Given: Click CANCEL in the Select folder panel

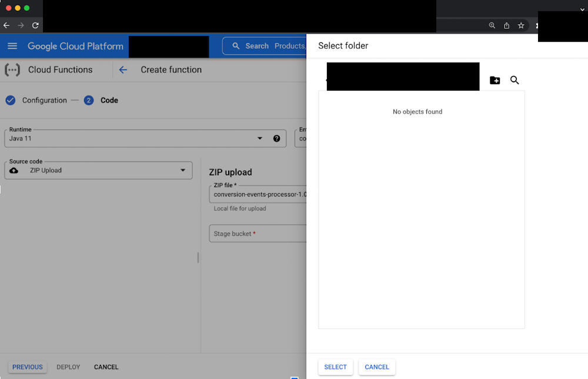Looking at the screenshot, I should (x=377, y=367).
